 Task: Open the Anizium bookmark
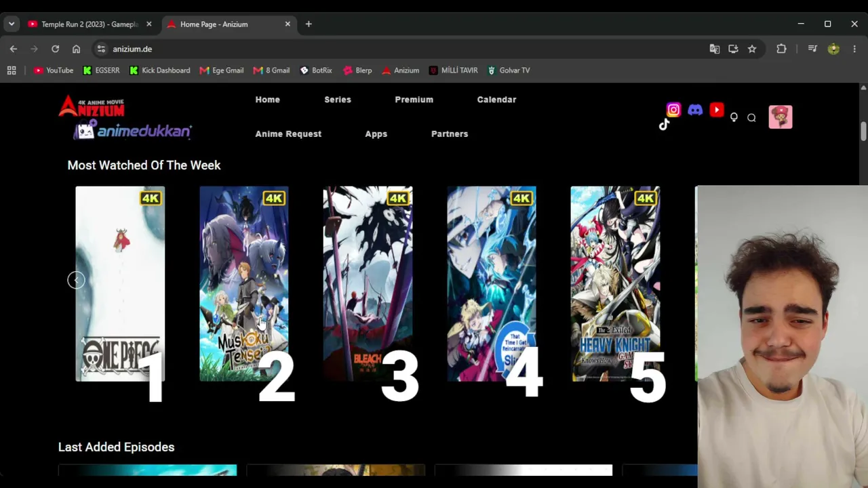pyautogui.click(x=401, y=70)
